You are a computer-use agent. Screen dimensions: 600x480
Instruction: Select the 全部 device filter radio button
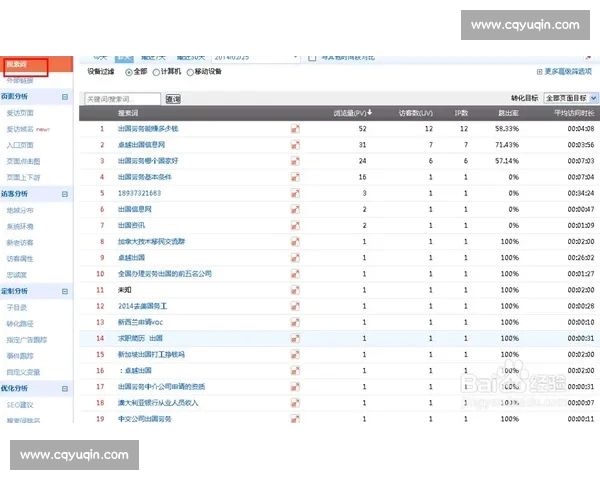[x=127, y=72]
